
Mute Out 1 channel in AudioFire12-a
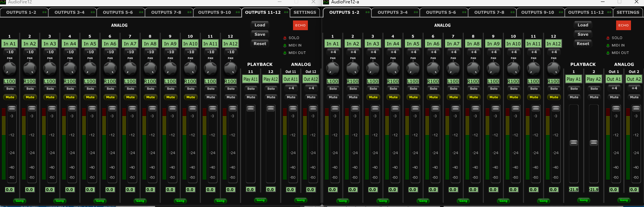[614, 97]
